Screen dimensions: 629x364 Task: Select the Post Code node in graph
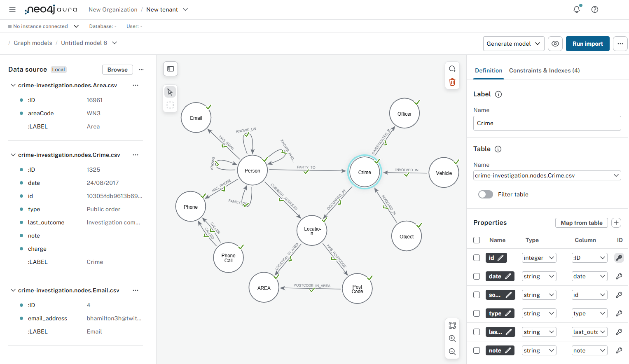[357, 289]
